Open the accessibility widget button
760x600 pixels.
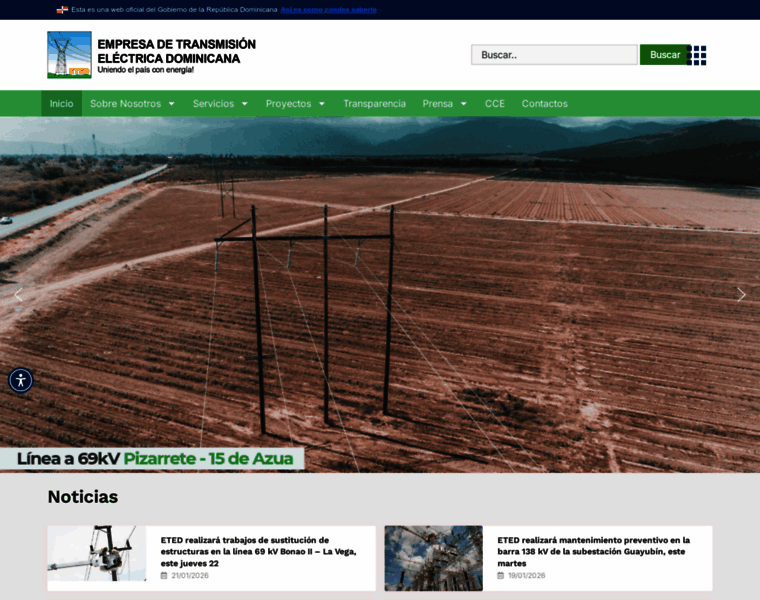click(x=21, y=380)
